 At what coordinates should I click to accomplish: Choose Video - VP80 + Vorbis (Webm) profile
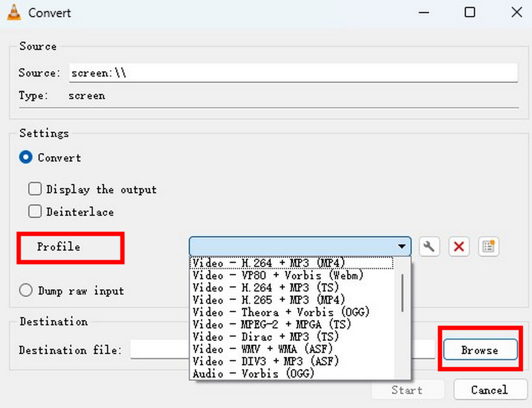point(278,275)
